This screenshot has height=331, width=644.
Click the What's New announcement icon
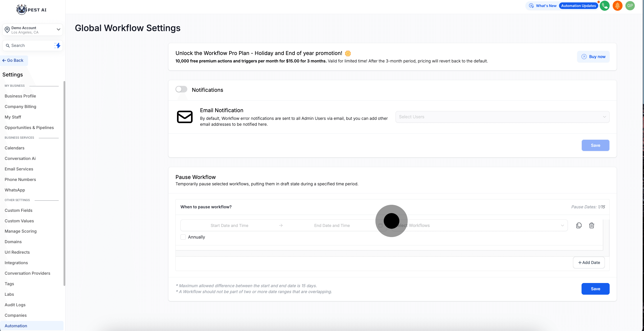(531, 6)
